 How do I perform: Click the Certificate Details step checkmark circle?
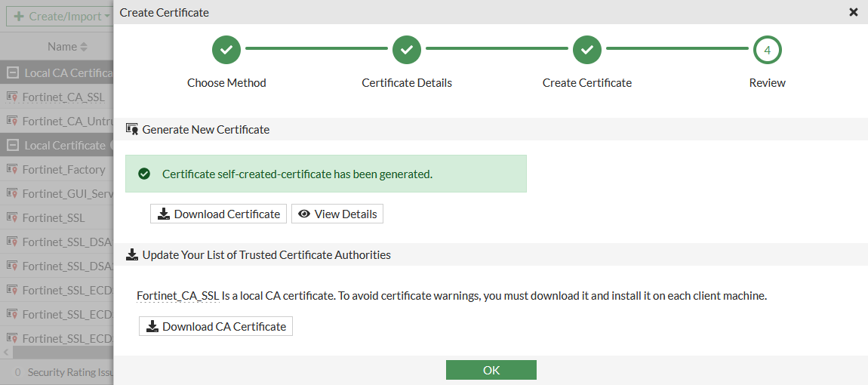pos(407,51)
